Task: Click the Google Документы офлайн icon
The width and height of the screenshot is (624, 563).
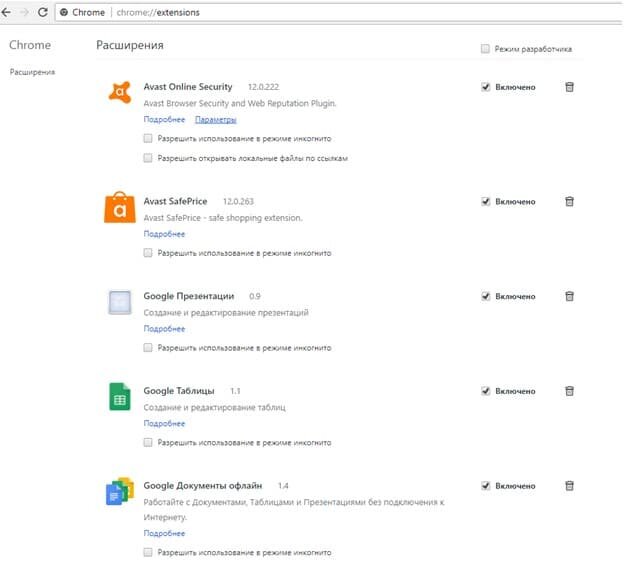Action: [x=120, y=491]
